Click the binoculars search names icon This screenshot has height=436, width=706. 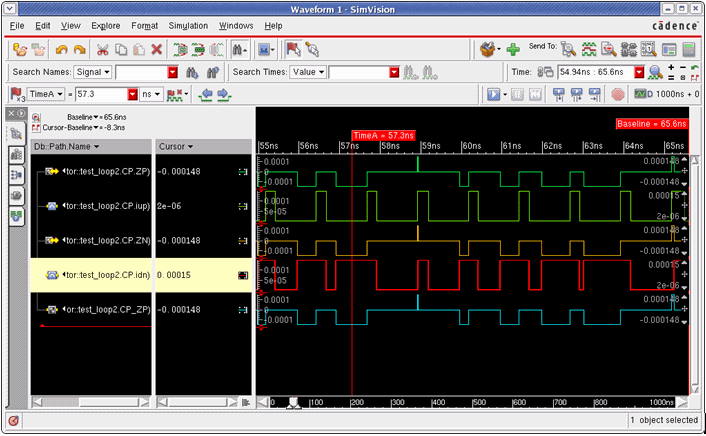[193, 72]
